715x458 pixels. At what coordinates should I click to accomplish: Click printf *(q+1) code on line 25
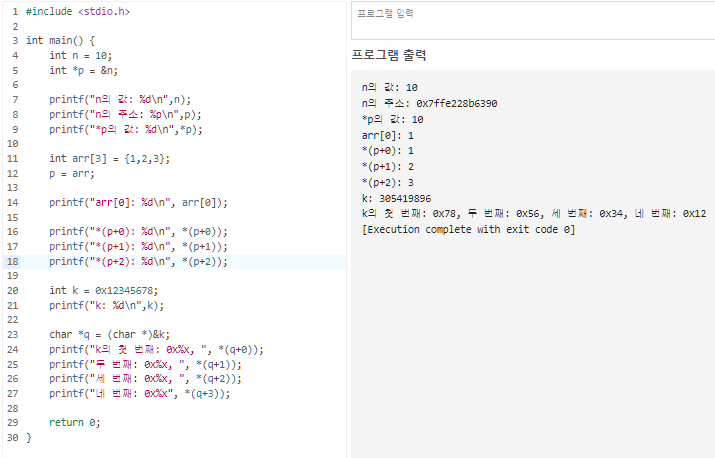pos(145,365)
